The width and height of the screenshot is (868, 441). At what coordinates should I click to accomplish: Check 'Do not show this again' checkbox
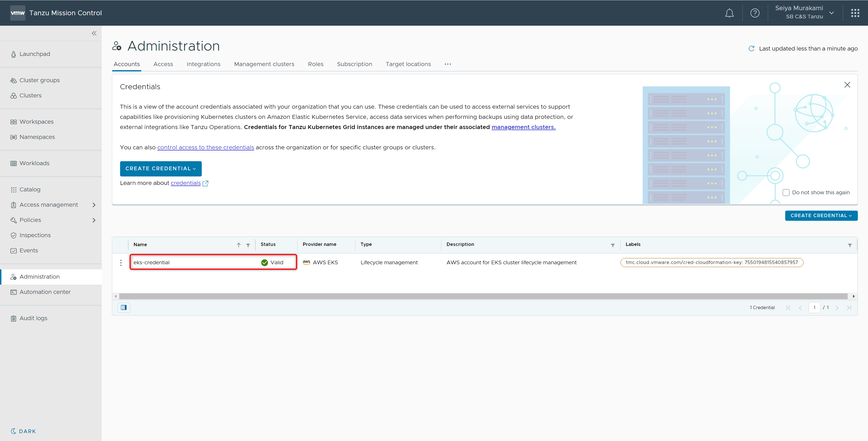coord(785,193)
